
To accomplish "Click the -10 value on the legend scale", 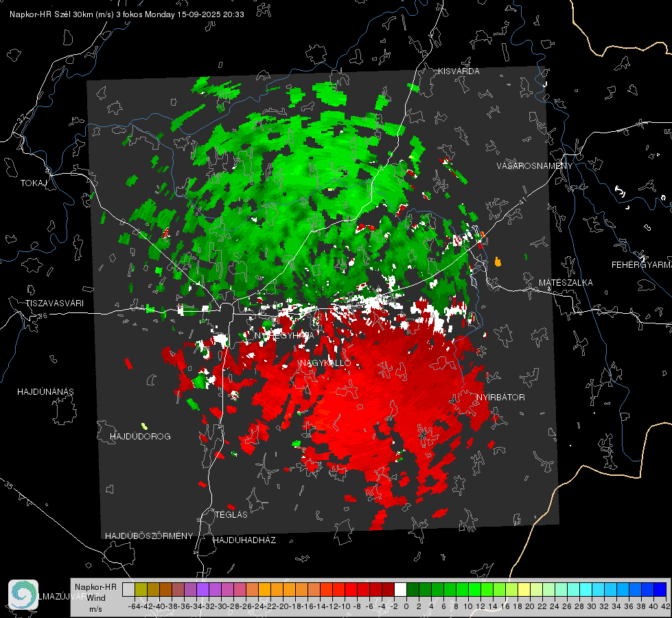I will pos(344,606).
